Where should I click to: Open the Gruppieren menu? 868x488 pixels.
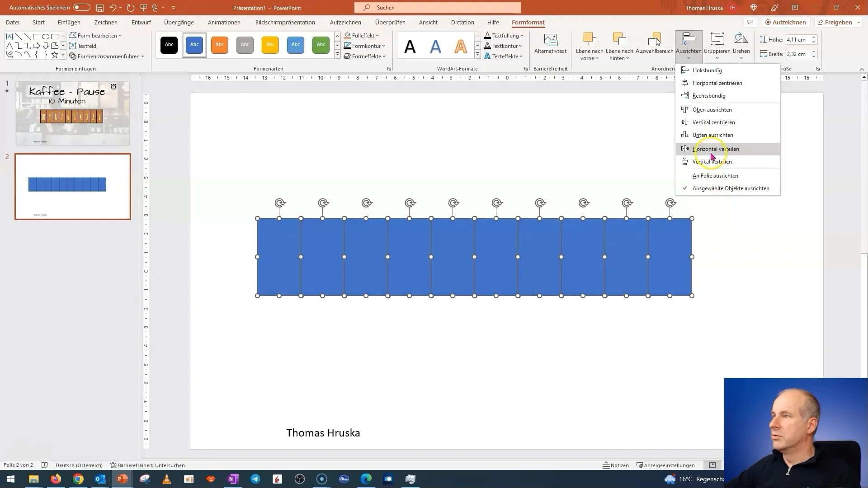point(717,47)
